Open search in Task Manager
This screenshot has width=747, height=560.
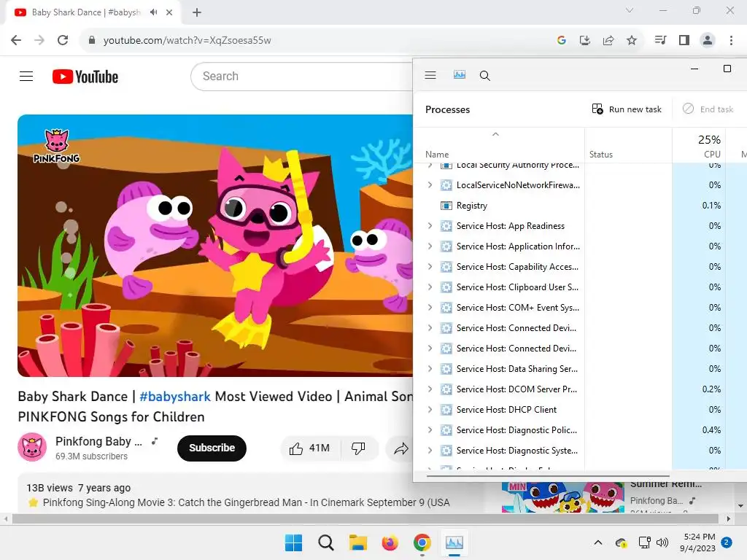pos(485,75)
